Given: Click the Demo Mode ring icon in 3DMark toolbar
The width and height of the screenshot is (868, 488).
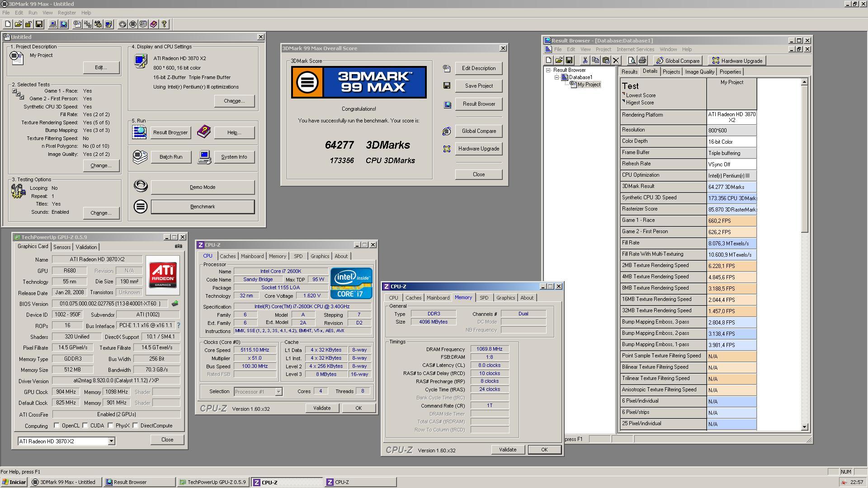Looking at the screenshot, I should coord(123,24).
